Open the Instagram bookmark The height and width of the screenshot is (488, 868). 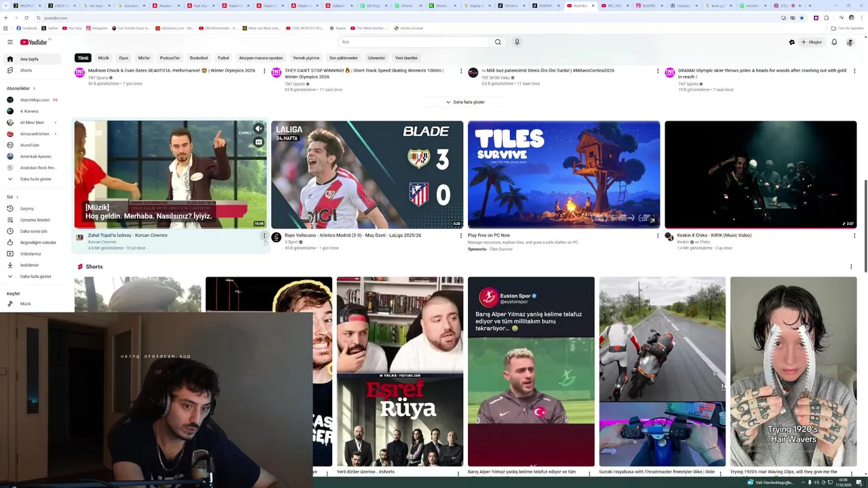(97, 28)
